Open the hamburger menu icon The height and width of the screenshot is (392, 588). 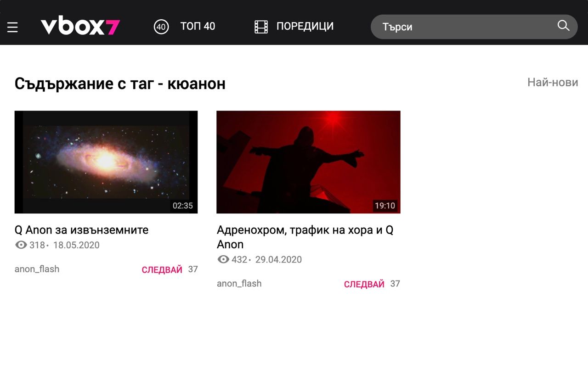click(x=12, y=28)
